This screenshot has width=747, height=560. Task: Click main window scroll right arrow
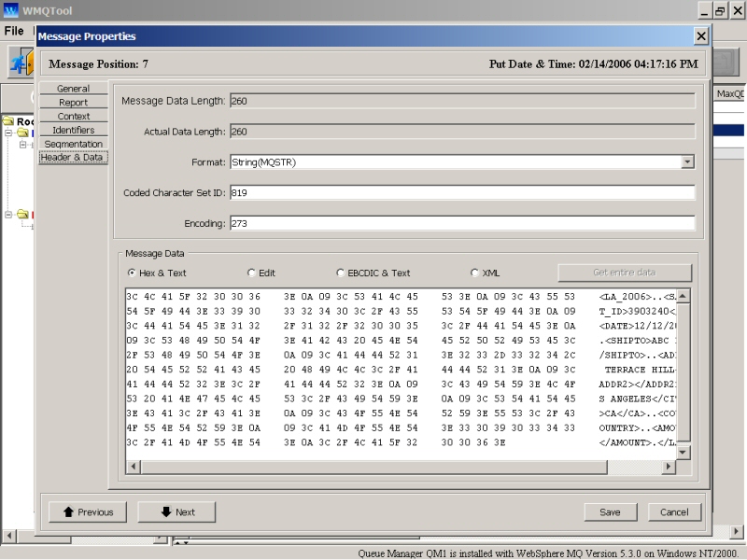(736, 531)
